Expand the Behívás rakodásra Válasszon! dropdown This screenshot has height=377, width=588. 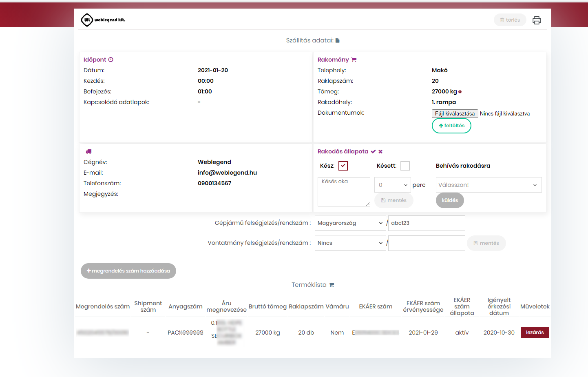(x=489, y=185)
